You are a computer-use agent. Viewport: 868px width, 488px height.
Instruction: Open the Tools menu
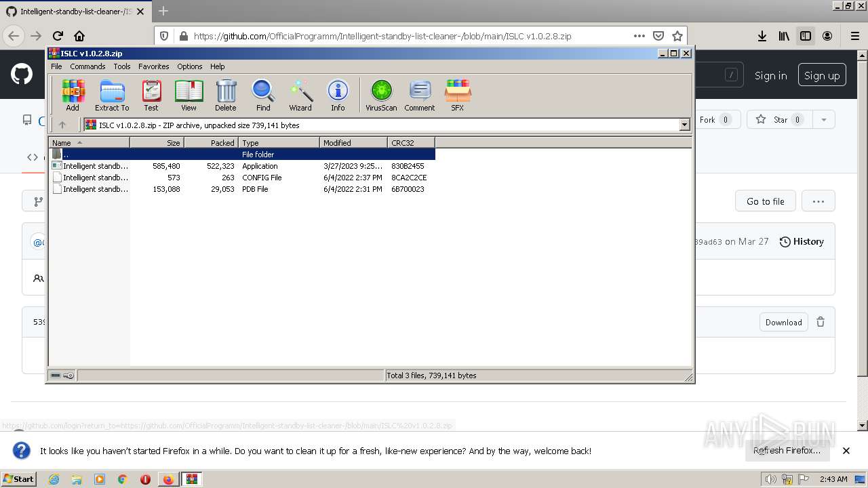coord(122,66)
